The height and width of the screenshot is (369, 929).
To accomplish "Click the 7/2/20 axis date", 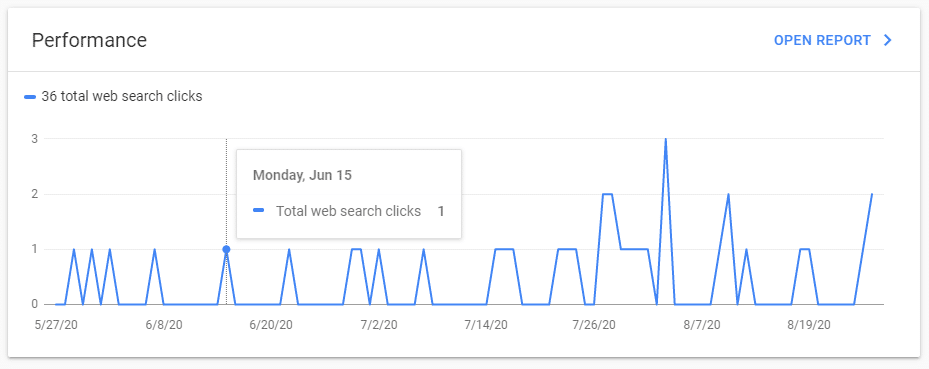I will [379, 325].
